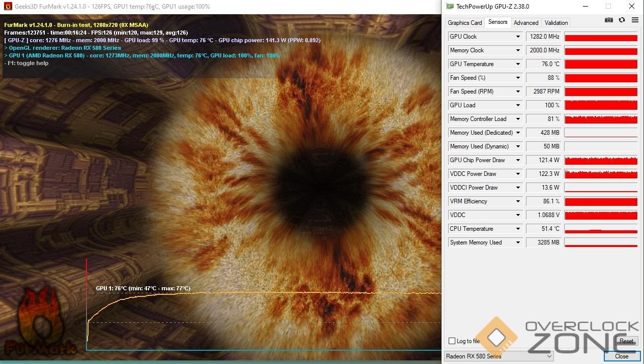Enable the Log to file checkbox
Image resolution: width=644 pixels, height=364 pixels.
pos(452,341)
